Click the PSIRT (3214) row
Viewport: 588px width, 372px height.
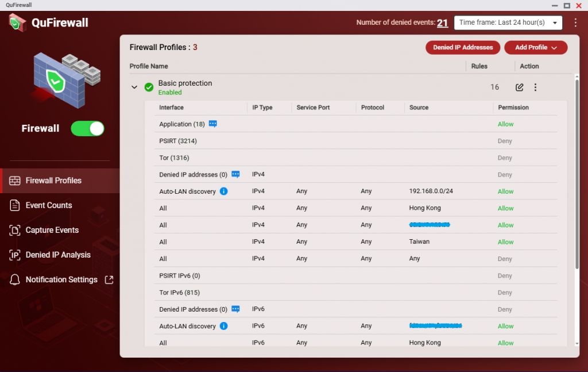click(355, 141)
